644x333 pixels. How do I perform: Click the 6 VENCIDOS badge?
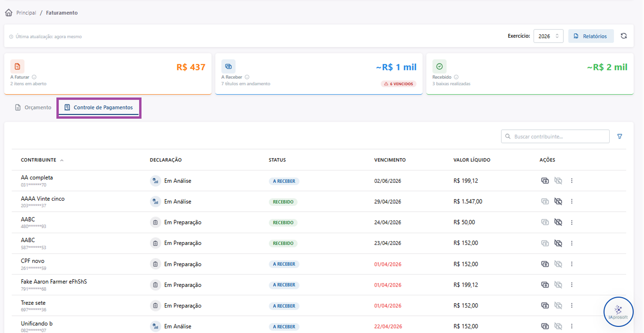[x=399, y=84]
